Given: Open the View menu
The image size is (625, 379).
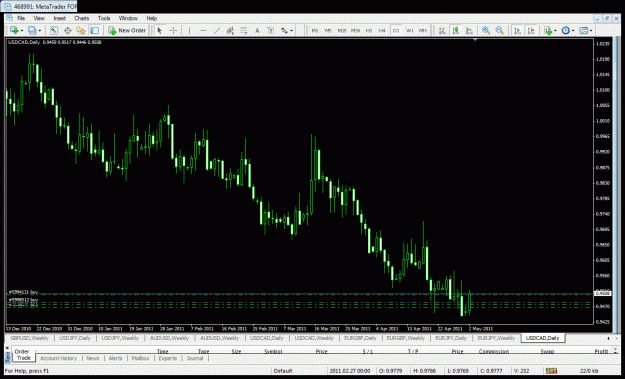Looking at the screenshot, I should click(x=39, y=18).
